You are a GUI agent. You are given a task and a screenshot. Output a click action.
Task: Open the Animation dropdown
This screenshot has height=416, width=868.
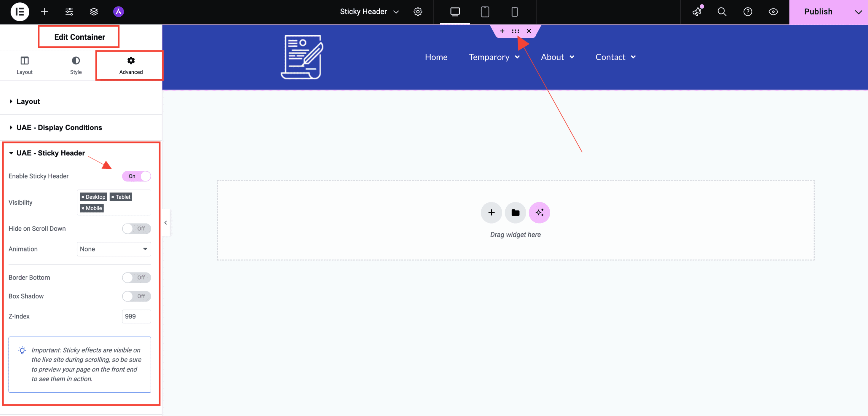tap(114, 249)
